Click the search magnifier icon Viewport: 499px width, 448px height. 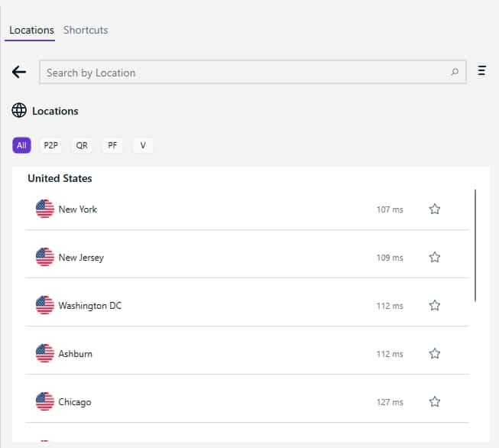[455, 72]
